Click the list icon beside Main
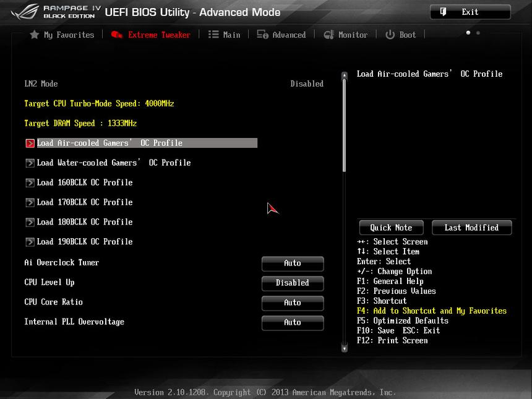Viewport: 532px width, 399px height. point(213,35)
